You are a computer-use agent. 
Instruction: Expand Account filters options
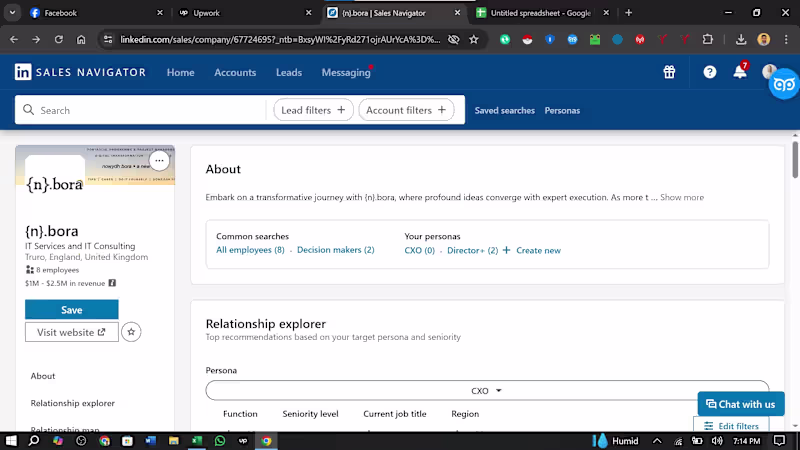[406, 110]
